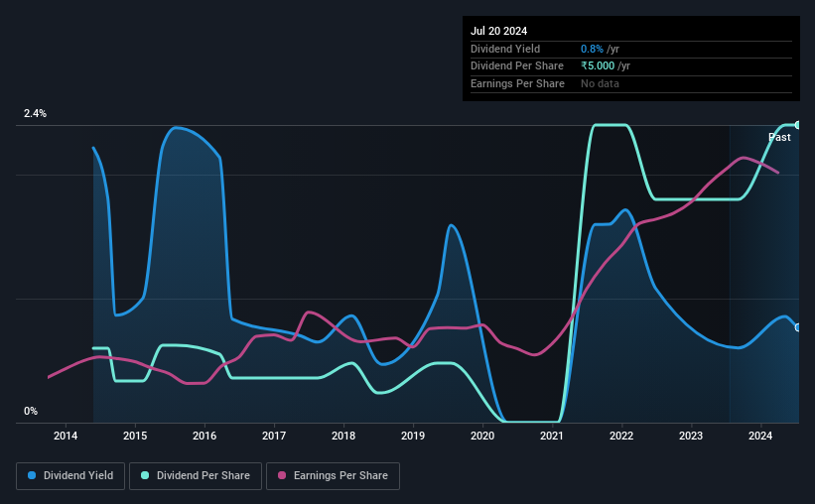Click the 2014 x-axis label
This screenshot has height=504, width=815.
[x=66, y=436]
